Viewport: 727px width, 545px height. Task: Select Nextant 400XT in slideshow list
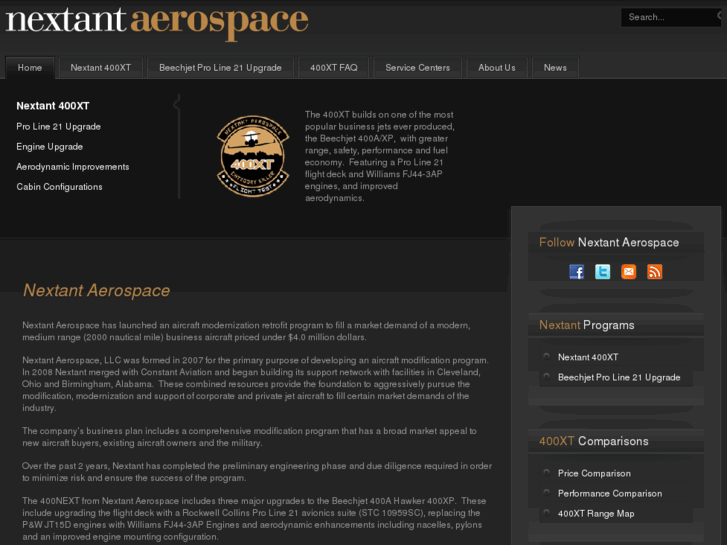(x=53, y=106)
